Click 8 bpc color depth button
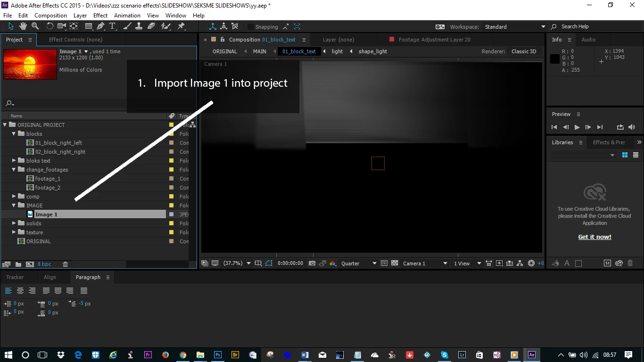The height and width of the screenshot is (362, 644). tap(44, 264)
